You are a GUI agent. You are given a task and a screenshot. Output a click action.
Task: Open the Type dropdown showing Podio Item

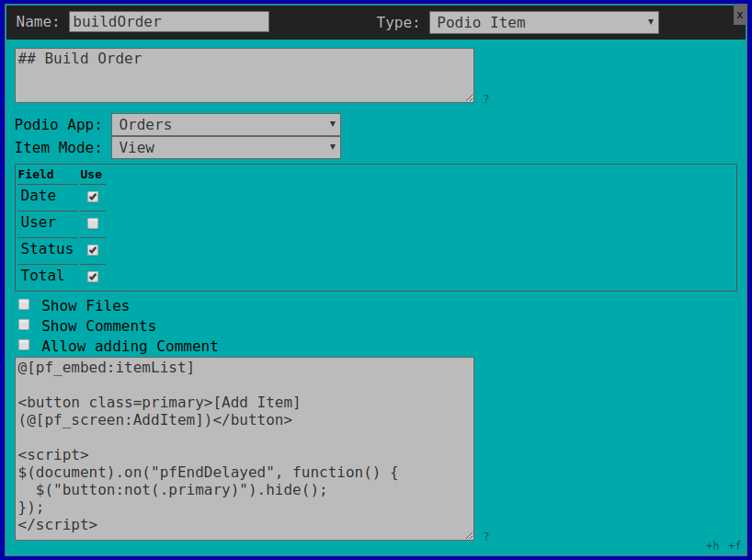click(544, 23)
